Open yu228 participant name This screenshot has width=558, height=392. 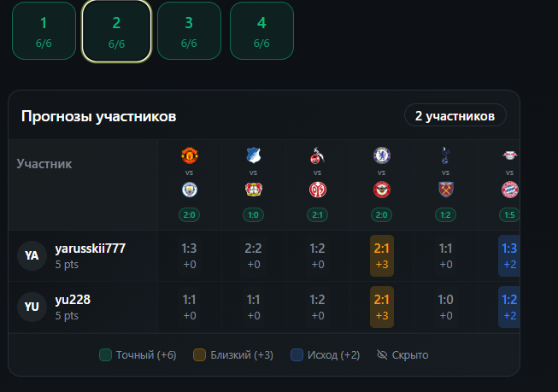(x=73, y=300)
